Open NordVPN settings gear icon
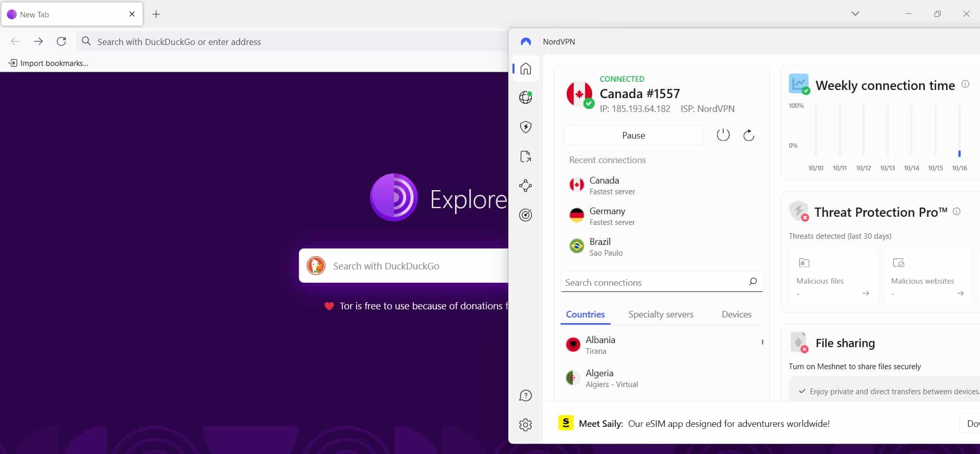 point(526,425)
